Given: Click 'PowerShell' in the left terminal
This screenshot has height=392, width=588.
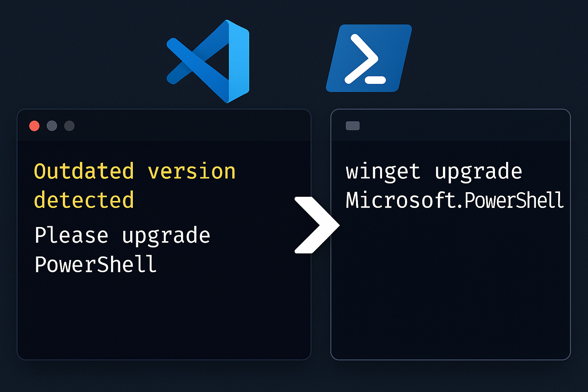Looking at the screenshot, I should (x=96, y=264).
